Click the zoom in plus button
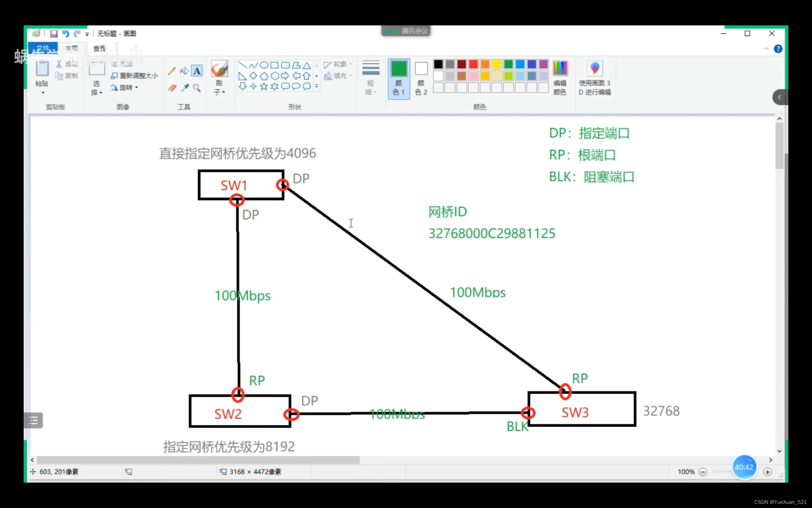 point(767,472)
